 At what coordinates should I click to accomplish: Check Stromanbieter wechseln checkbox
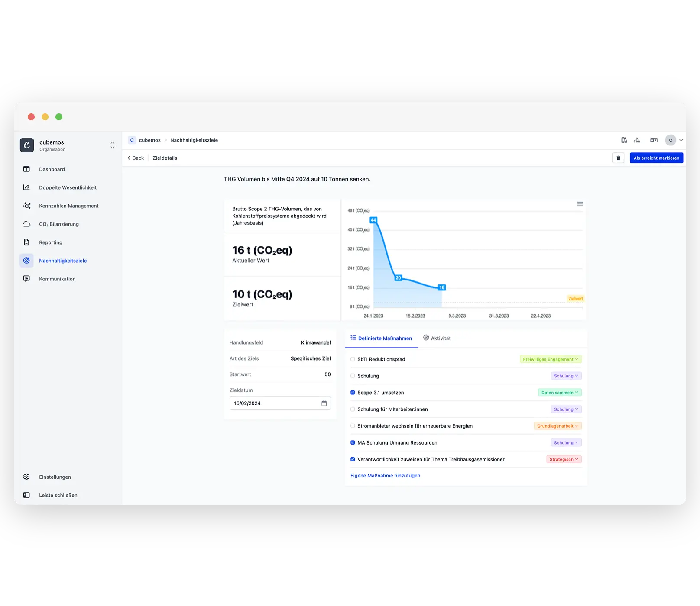point(353,426)
